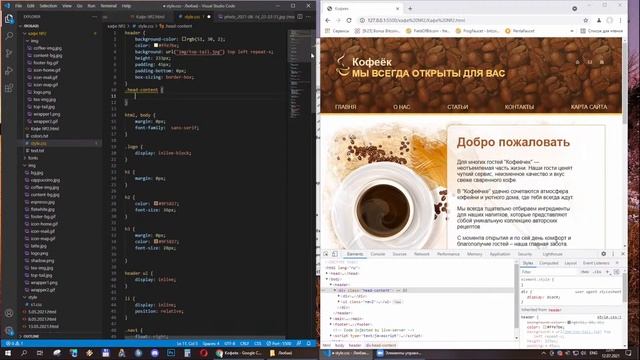Toggle :hov element state in Styles pane

pos(585,272)
